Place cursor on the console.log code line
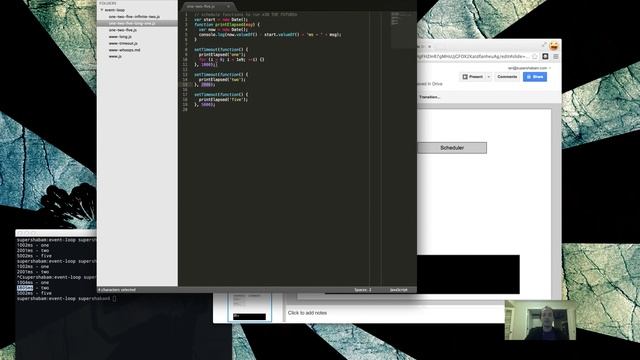 270,35
